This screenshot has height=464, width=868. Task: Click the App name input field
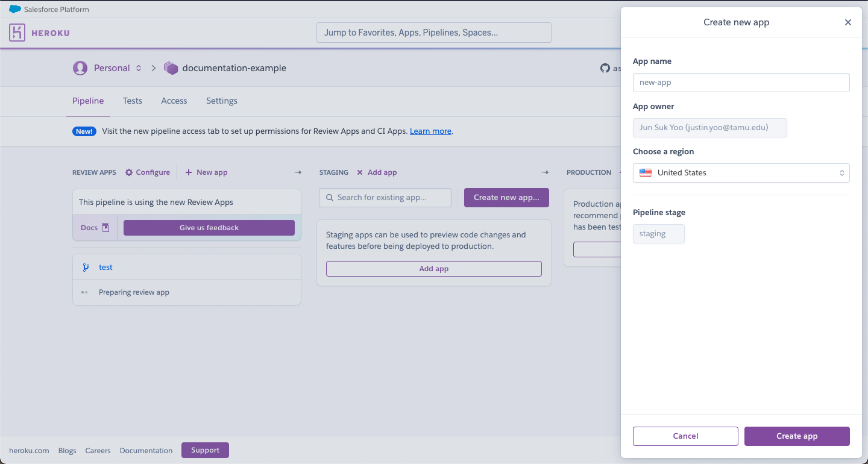[x=741, y=83]
